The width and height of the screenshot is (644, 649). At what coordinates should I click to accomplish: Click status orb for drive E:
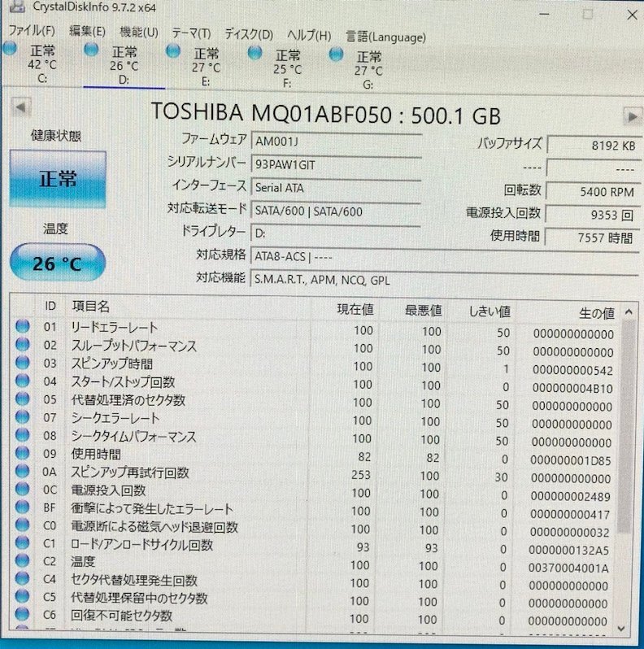173,51
